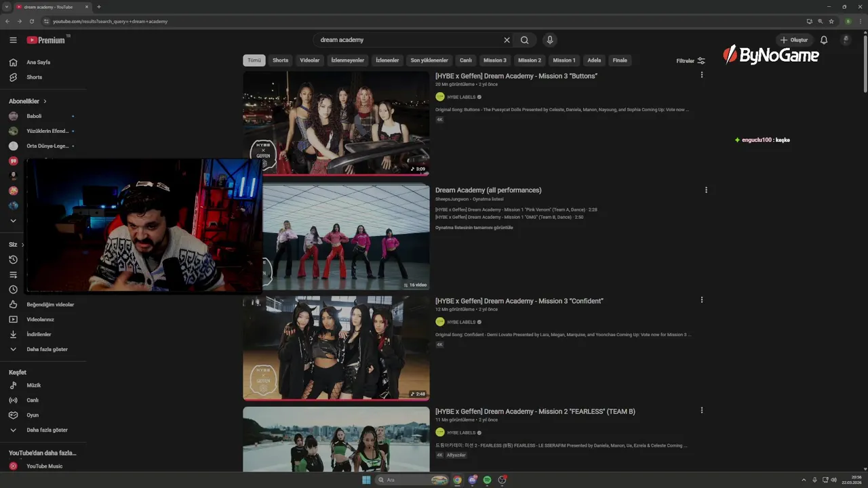Image resolution: width=868 pixels, height=488 pixels.
Task: Select the Shorts filter chip
Action: coord(280,60)
